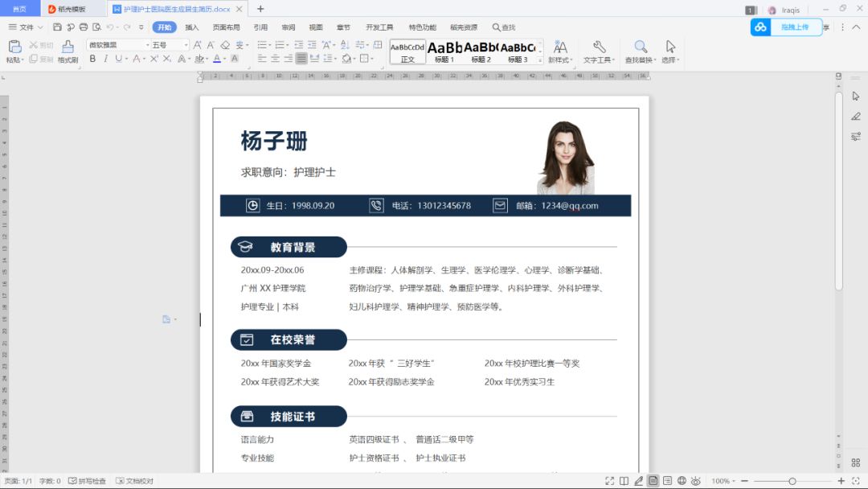
Task: Toggle character shading (gray A)
Action: 235,59
